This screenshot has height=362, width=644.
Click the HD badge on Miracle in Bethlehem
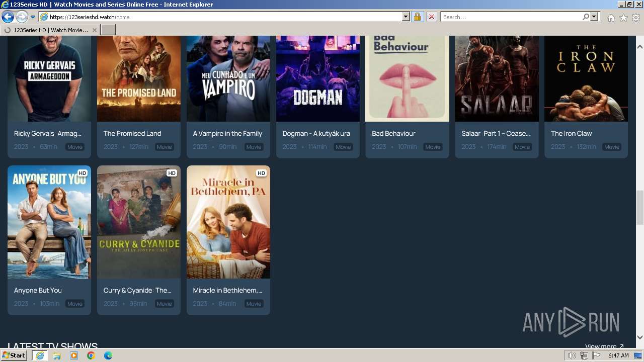[261, 173]
